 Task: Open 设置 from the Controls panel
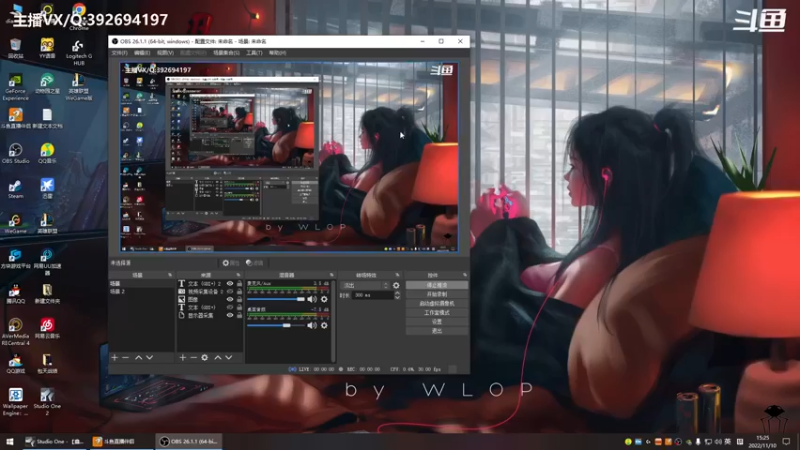click(x=437, y=322)
